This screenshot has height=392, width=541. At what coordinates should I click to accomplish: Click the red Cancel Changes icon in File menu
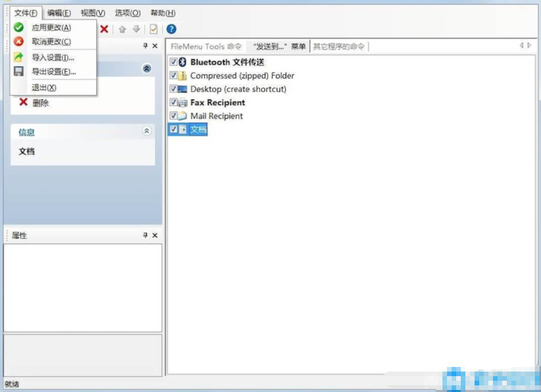(x=18, y=41)
